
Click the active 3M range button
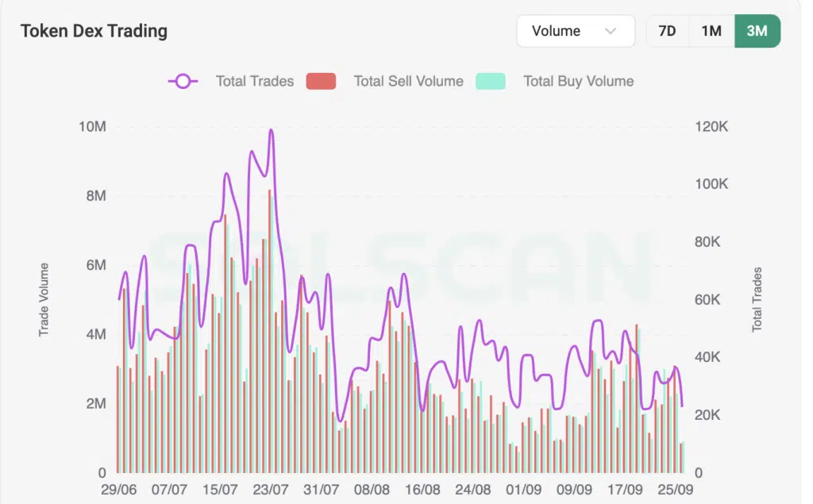click(757, 31)
